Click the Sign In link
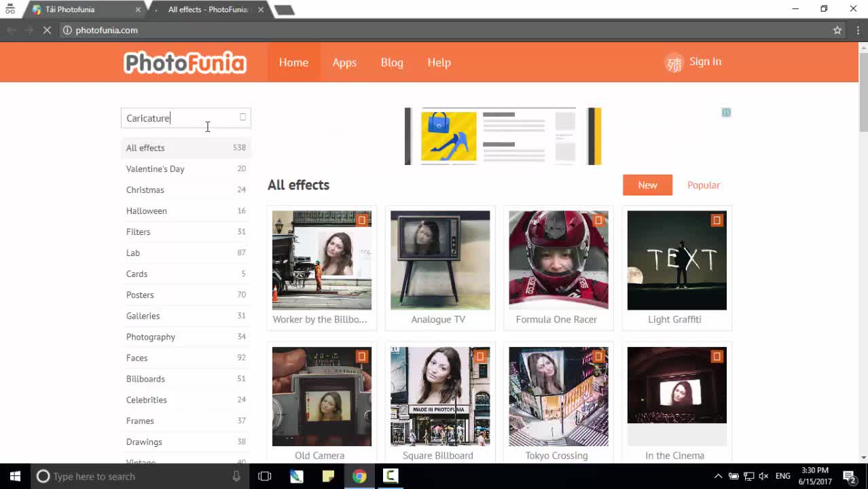Viewport: 868px width, 489px height. 705,62
